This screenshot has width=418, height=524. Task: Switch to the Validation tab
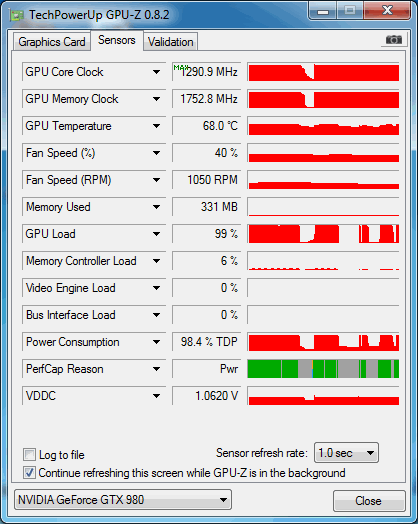click(x=170, y=42)
